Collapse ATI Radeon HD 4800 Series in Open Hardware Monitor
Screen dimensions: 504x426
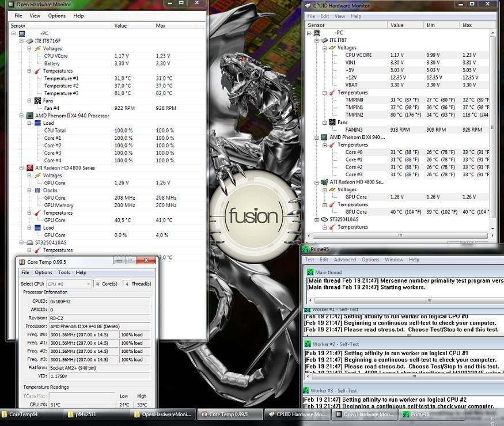click(21, 168)
